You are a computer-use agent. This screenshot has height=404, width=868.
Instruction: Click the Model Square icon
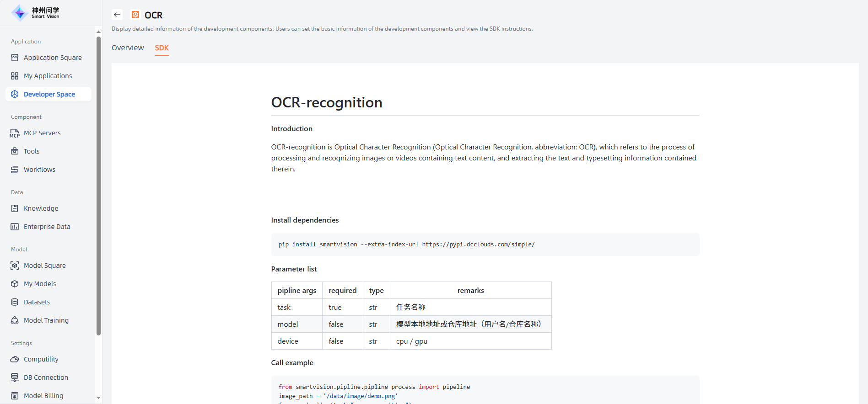(15, 266)
